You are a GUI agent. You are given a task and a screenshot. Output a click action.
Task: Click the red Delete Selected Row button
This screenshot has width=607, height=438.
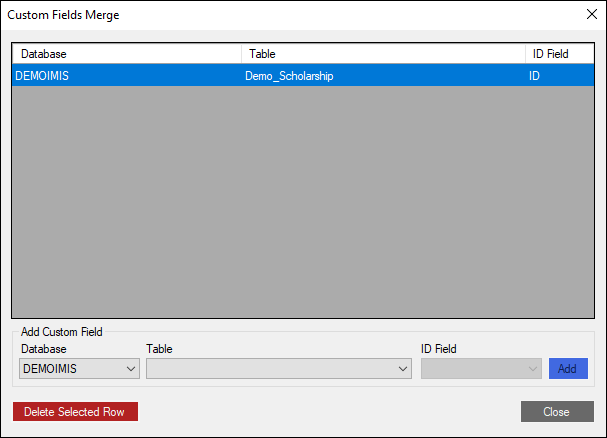(75, 412)
